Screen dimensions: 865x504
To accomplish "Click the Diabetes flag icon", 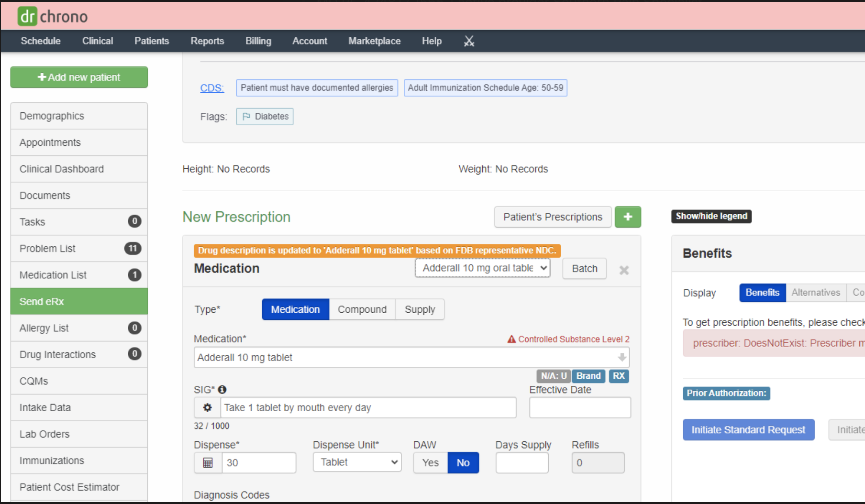I will (246, 117).
